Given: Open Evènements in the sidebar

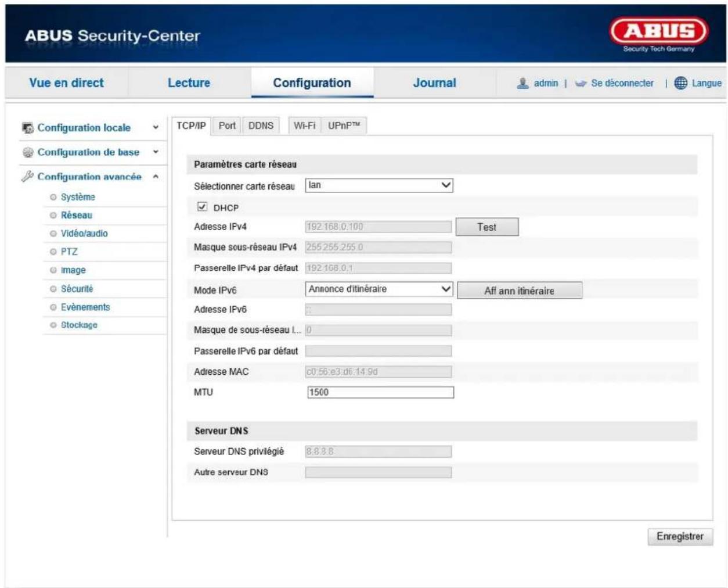Looking at the screenshot, I should [85, 307].
